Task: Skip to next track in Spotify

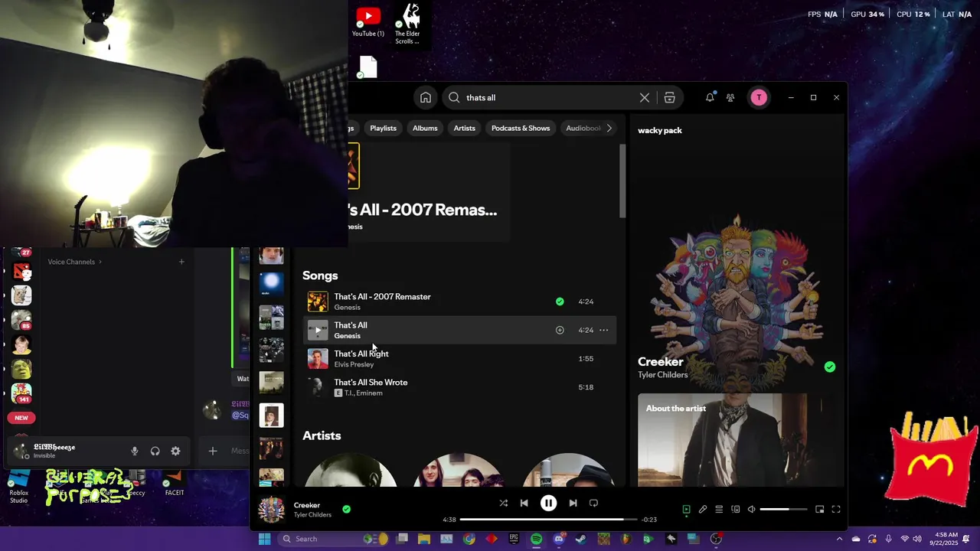Action: click(x=573, y=503)
